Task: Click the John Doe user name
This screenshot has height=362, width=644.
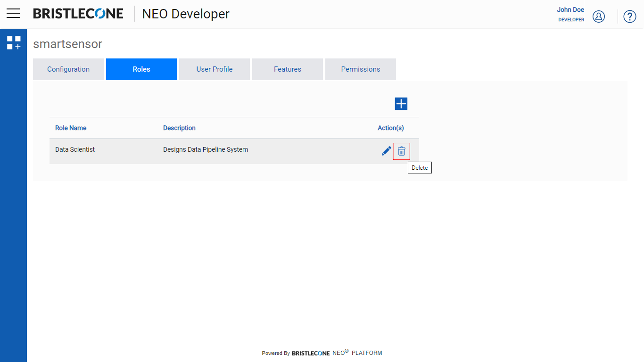Action: pyautogui.click(x=570, y=9)
